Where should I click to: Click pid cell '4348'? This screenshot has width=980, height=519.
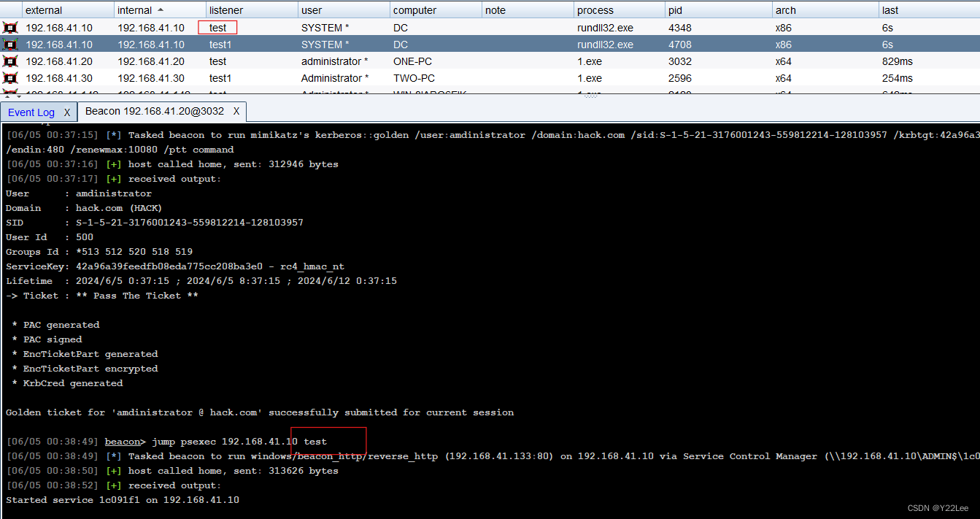(x=679, y=28)
